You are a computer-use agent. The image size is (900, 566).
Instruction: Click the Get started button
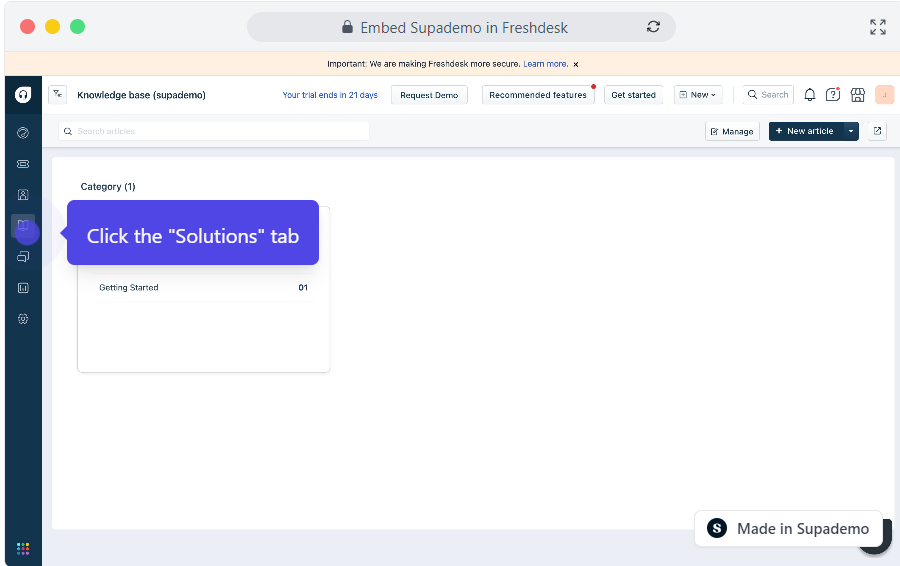tap(634, 95)
